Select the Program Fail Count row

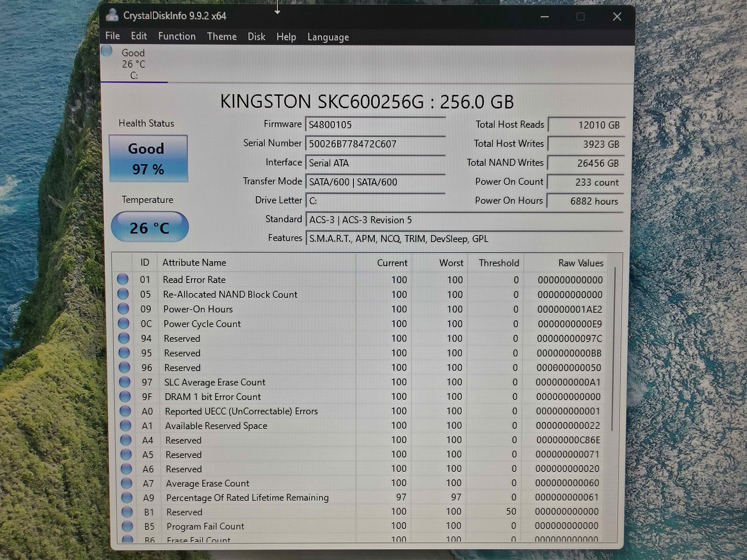361,526
